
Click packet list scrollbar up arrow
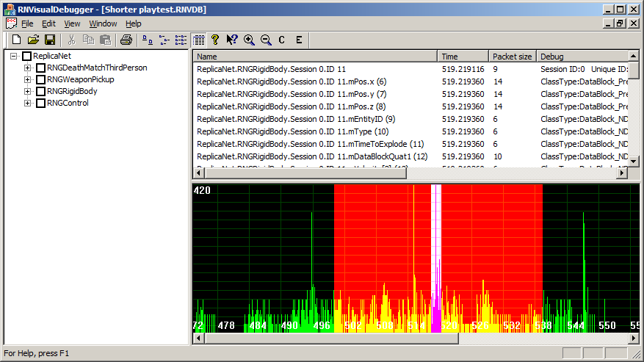pyautogui.click(x=634, y=56)
